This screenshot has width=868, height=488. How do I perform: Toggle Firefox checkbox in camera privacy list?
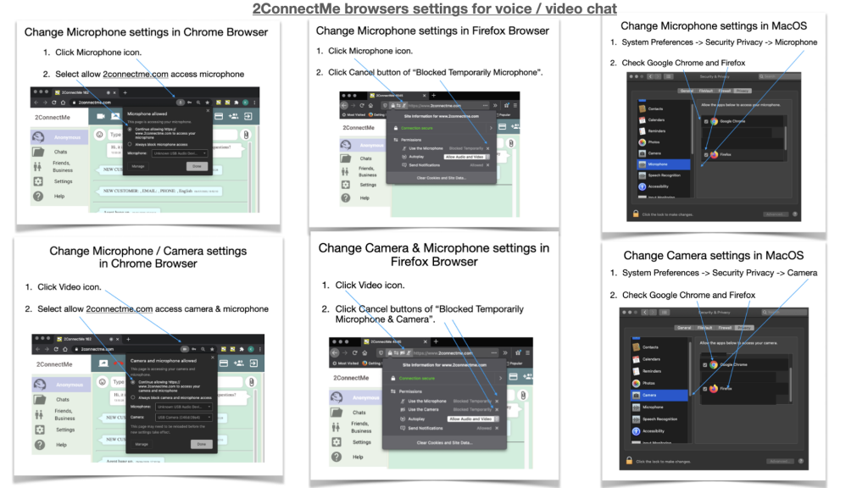pos(705,388)
